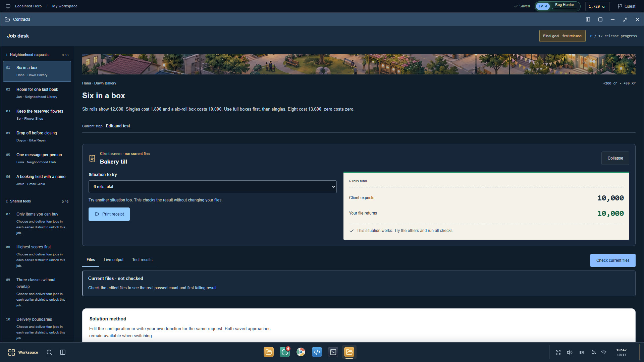Screen dimensions: 644x362
Task: Toggle fullscreen icon in system tray
Action: 558,352
